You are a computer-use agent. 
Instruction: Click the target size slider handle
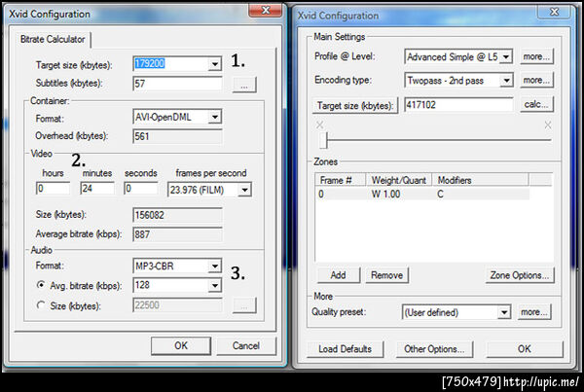click(x=323, y=140)
